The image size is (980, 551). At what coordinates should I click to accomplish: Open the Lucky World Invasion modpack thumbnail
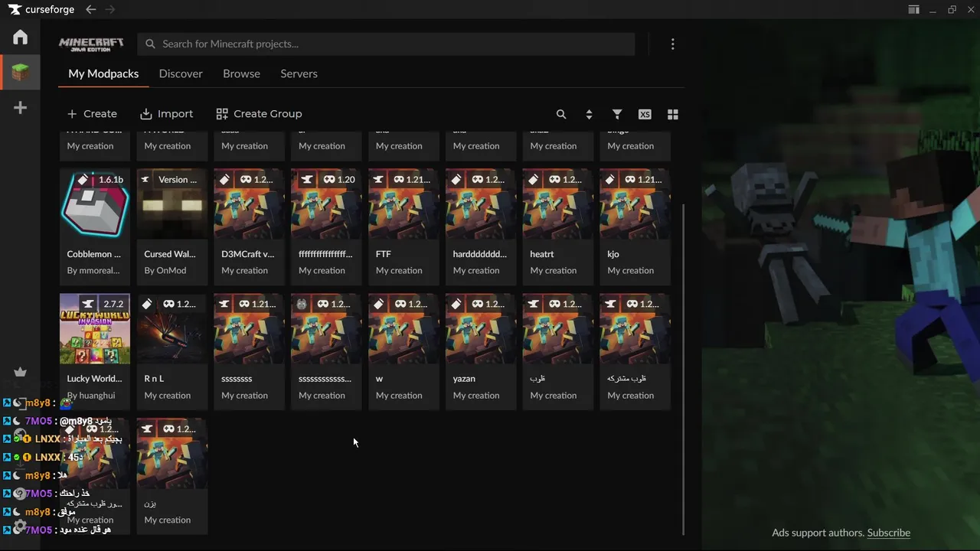[x=95, y=328]
